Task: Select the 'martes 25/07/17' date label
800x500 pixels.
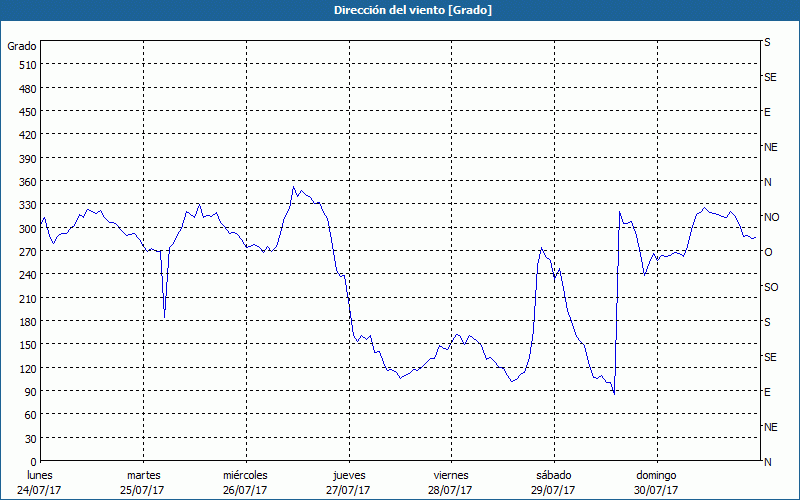Action: tap(143, 482)
